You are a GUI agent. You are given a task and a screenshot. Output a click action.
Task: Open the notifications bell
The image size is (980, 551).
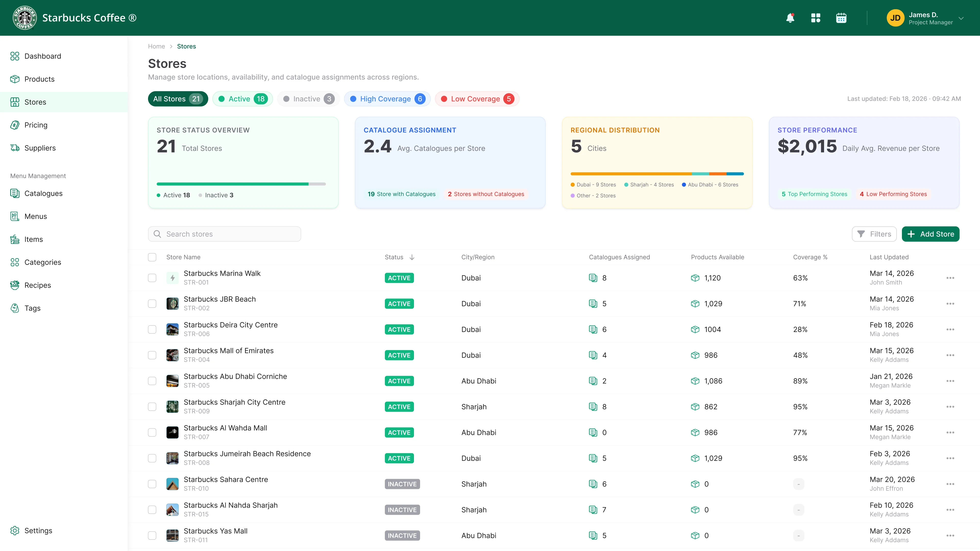pos(790,18)
